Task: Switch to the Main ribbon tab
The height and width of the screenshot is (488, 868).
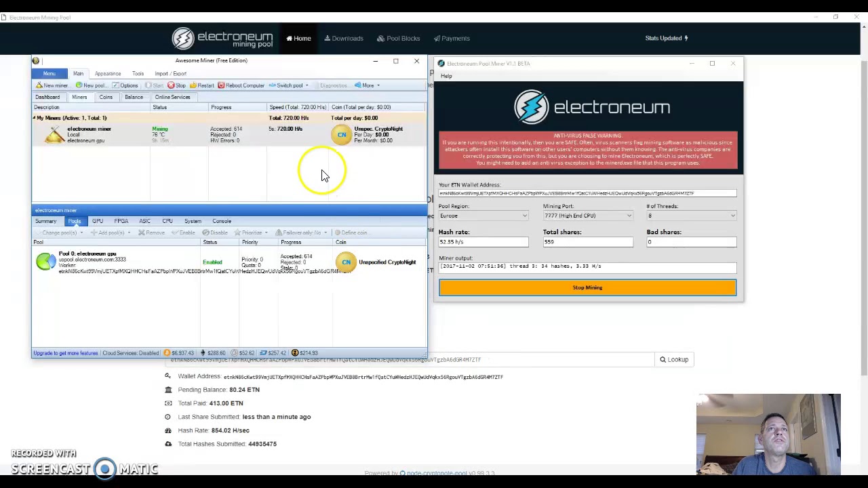Action: [78, 73]
